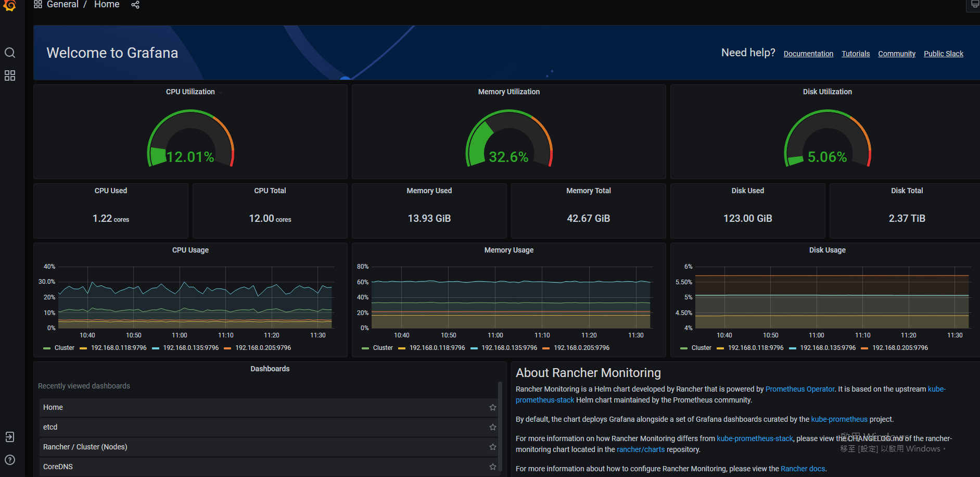The image size is (980, 477).
Task: Open the Memory Total panel title menu
Action: click(589, 191)
